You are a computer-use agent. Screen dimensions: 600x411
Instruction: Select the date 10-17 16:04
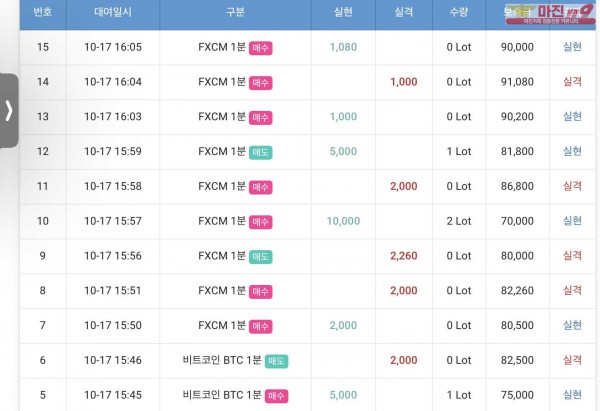(113, 82)
